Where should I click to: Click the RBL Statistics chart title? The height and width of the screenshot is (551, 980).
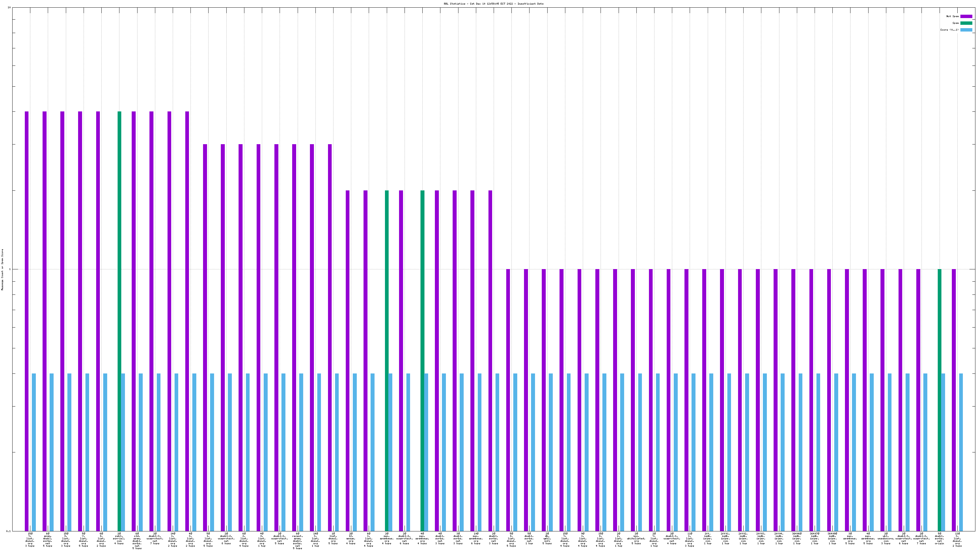click(x=493, y=4)
